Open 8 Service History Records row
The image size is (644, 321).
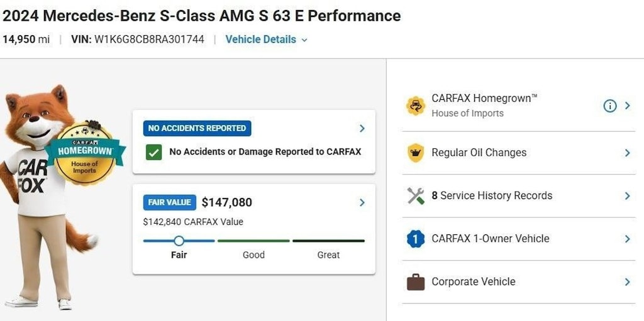point(518,196)
